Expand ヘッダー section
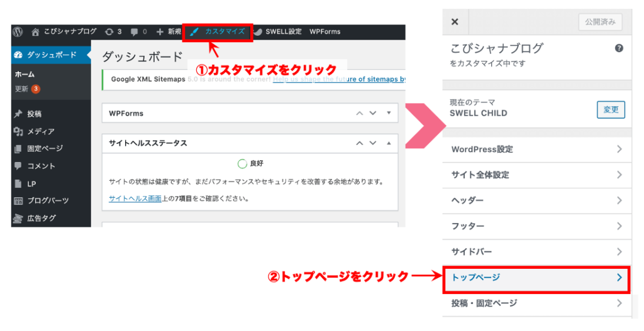 [537, 200]
